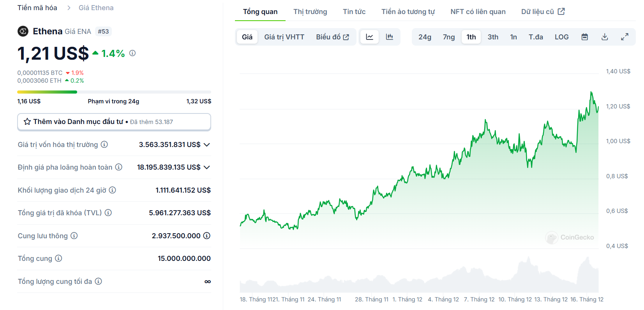Click the breadcrumb chevron separator

tap(69, 8)
